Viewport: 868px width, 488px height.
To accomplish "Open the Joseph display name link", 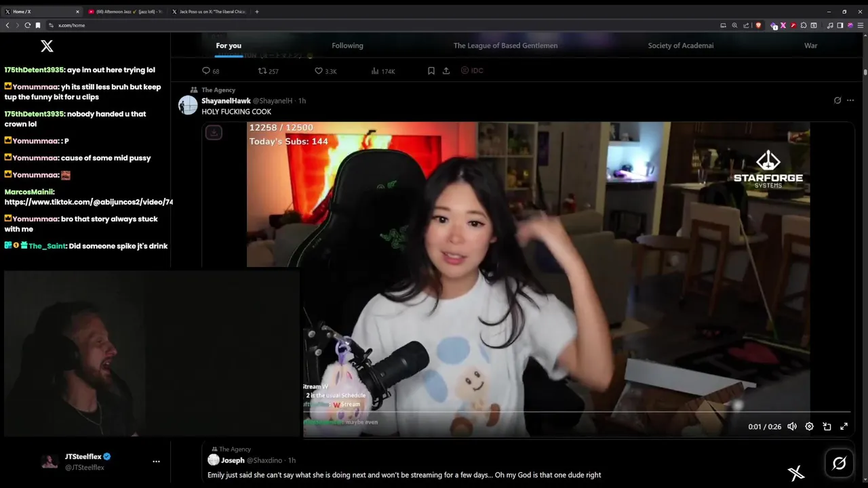I will [233, 460].
